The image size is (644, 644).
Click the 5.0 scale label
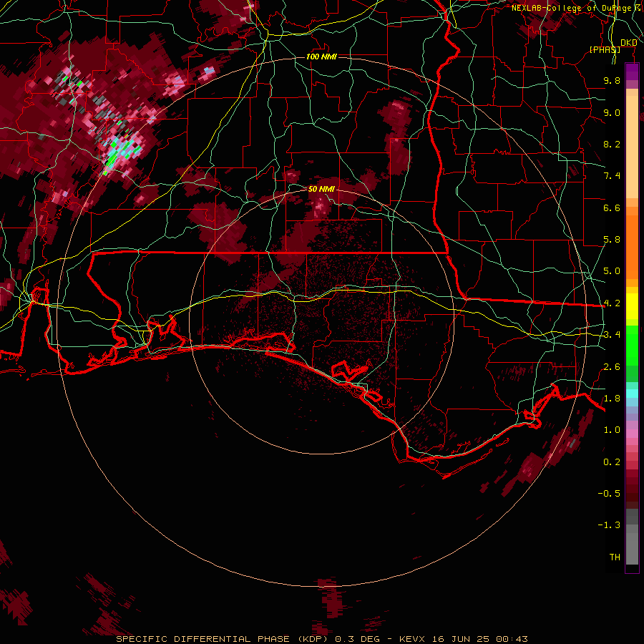[x=612, y=271]
